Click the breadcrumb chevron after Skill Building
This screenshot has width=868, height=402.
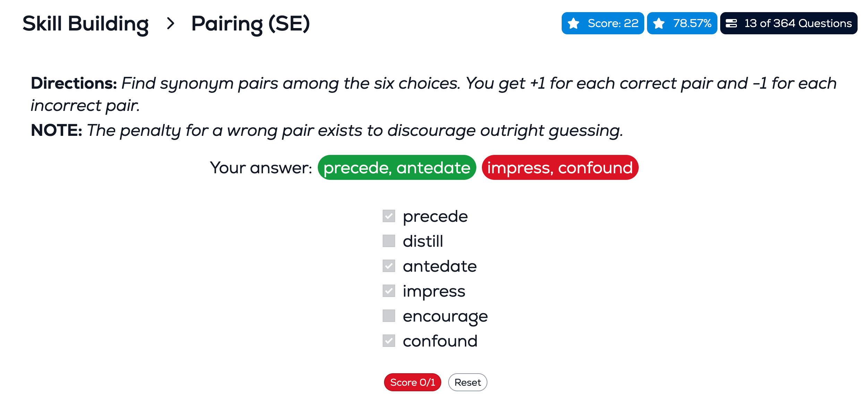pos(170,24)
